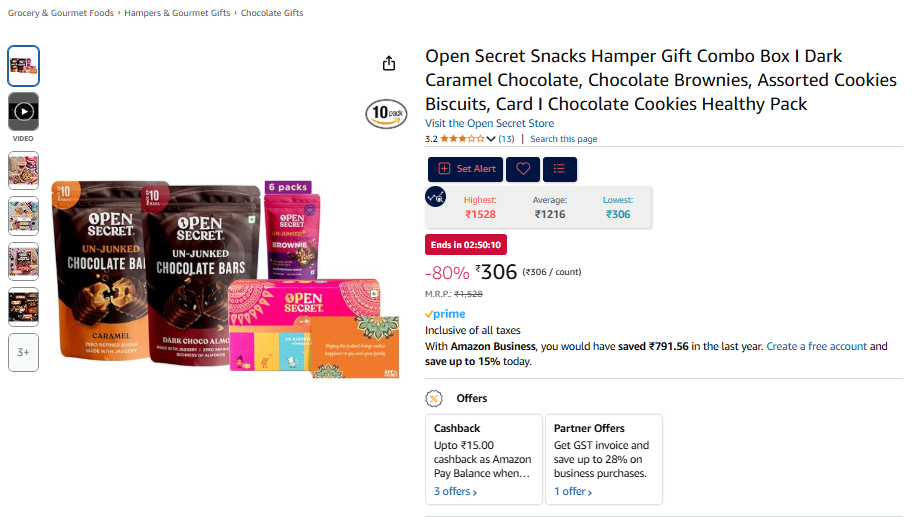
Task: Show more images with 3+ thumbnail
Action: [x=23, y=352]
